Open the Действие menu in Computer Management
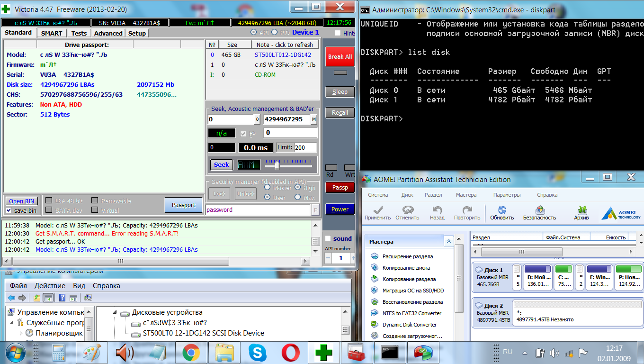This screenshot has width=644, height=364. 50,286
